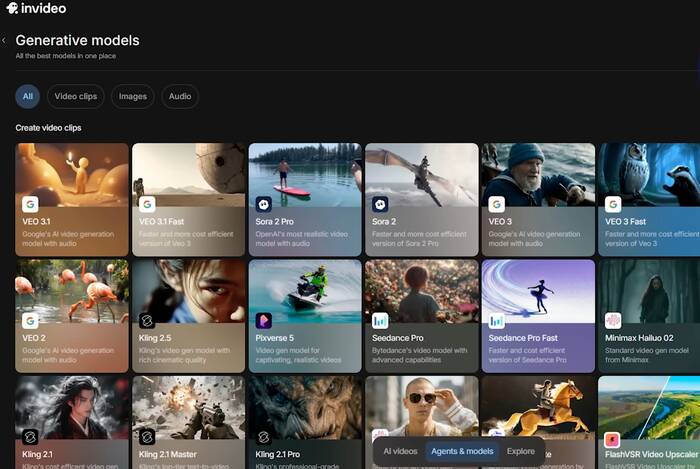
Task: Open the man with sunglasses thumbnail
Action: [422, 406]
